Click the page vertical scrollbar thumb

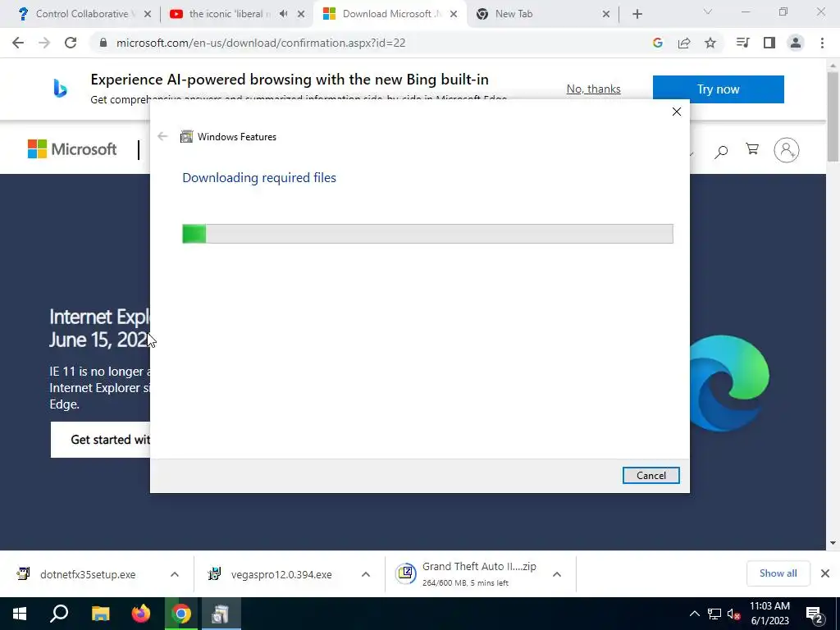point(833,116)
